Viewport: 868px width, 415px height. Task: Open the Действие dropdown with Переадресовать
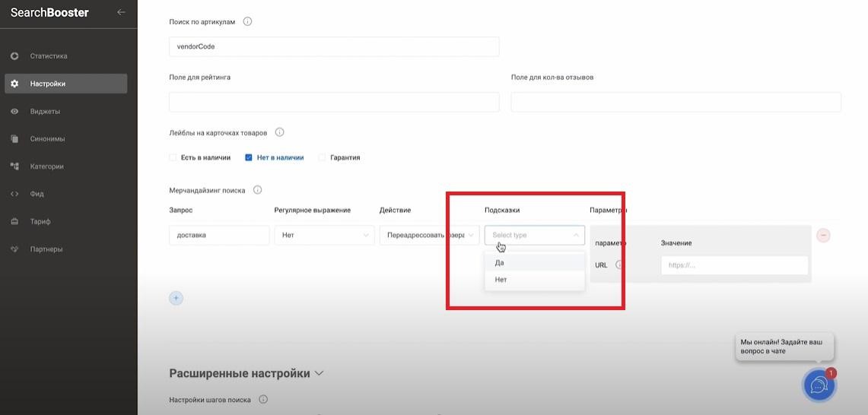click(429, 236)
